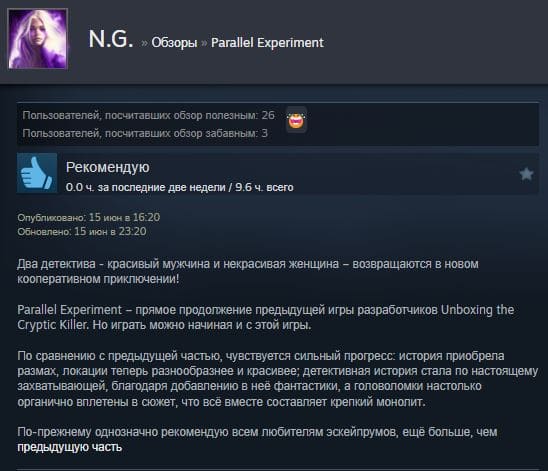Go to Parallel Experiment breadcrumb
This screenshot has height=471, width=548.
267,43
